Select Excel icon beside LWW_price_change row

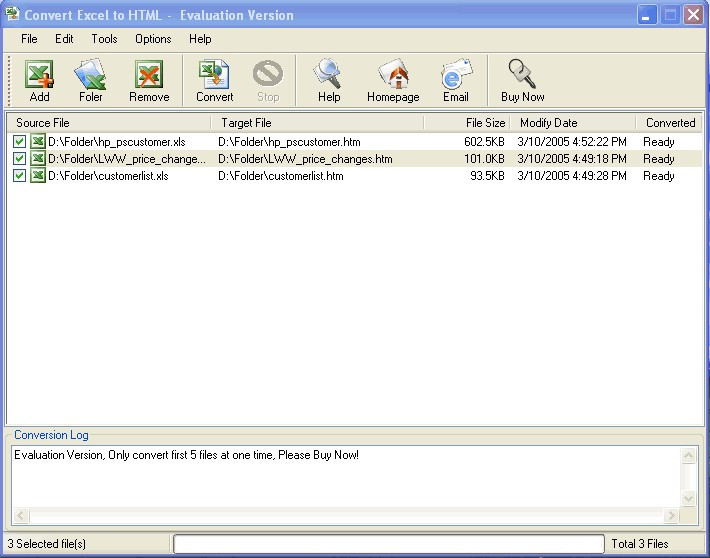click(38, 159)
